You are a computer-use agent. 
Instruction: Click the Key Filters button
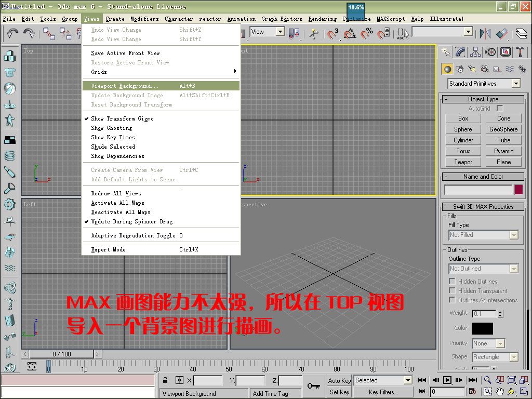pos(383,392)
